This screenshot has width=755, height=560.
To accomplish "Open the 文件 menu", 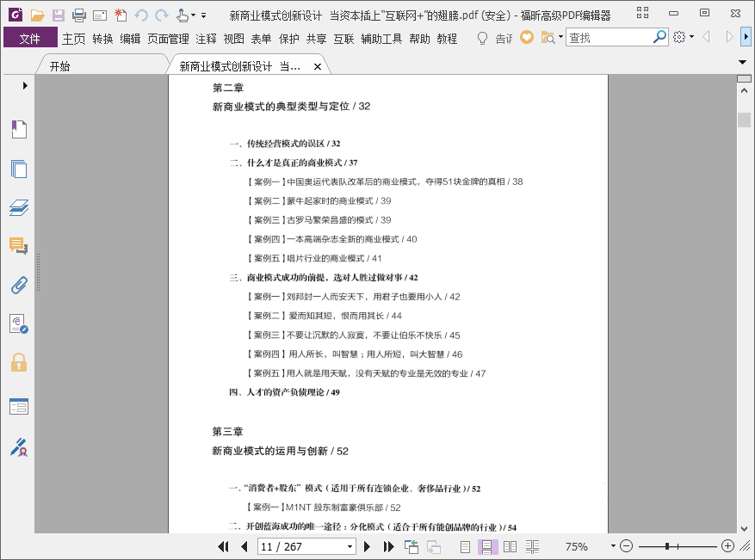I will tap(30, 39).
